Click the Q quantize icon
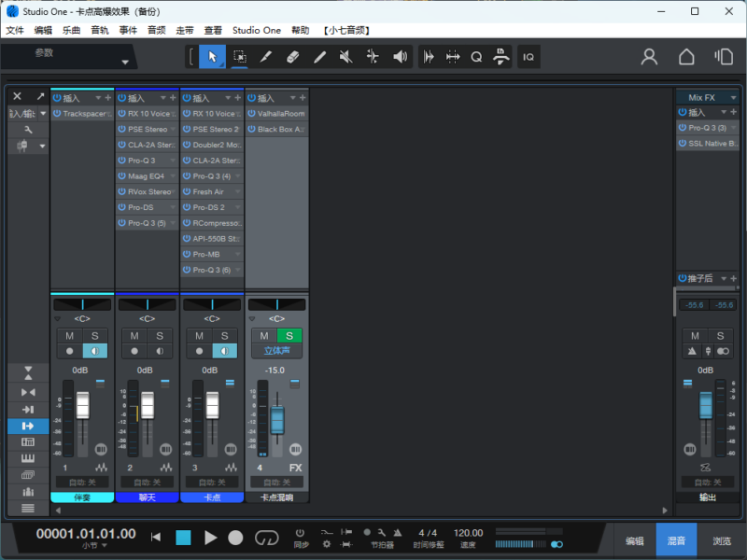747x560 pixels. coord(476,57)
